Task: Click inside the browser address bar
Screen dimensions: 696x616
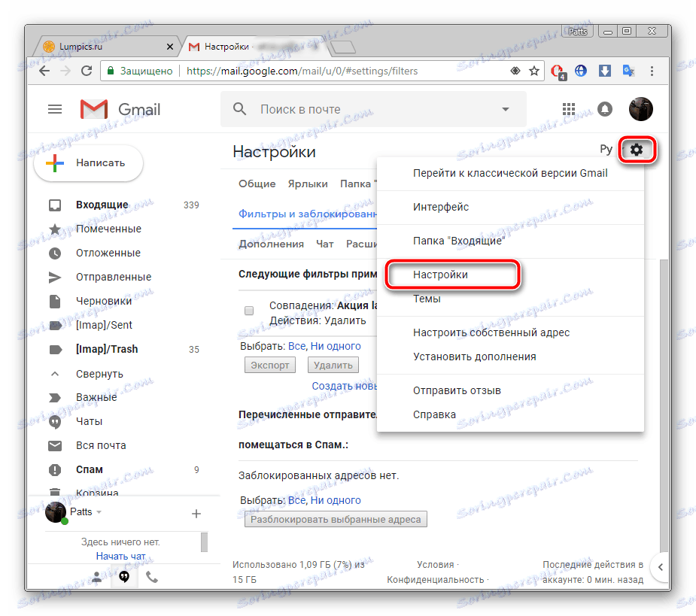Action: [301, 70]
